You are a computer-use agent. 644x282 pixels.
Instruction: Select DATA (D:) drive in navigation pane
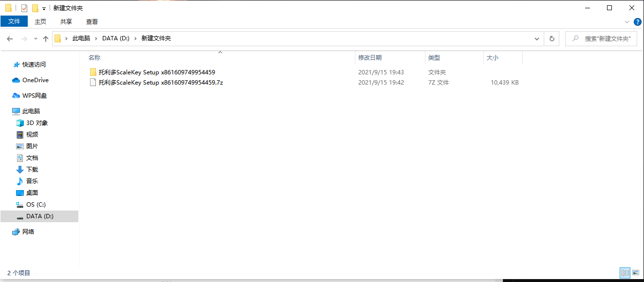click(x=39, y=216)
